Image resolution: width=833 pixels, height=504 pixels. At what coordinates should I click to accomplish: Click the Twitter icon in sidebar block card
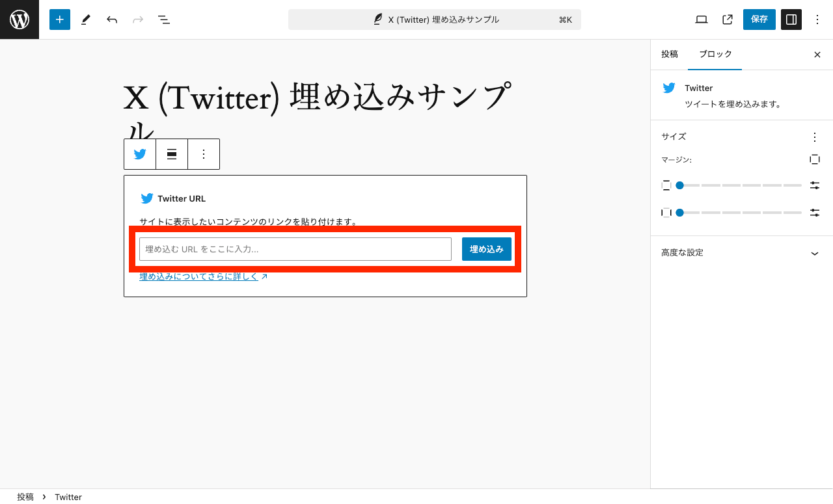coord(669,88)
